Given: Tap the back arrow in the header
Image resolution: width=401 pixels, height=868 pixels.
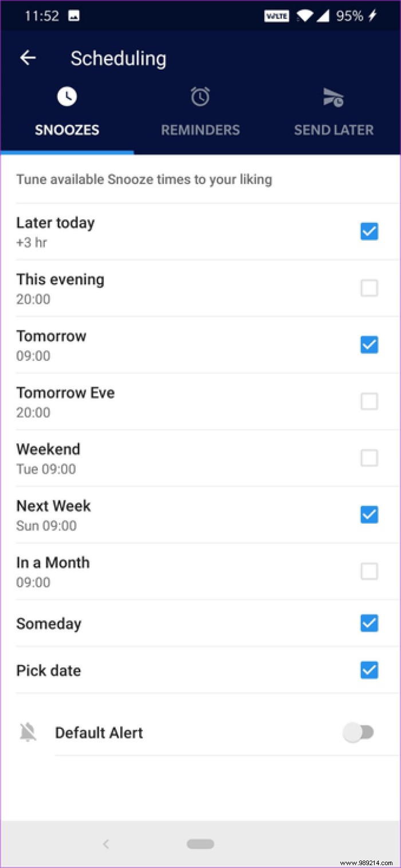Looking at the screenshot, I should (27, 57).
